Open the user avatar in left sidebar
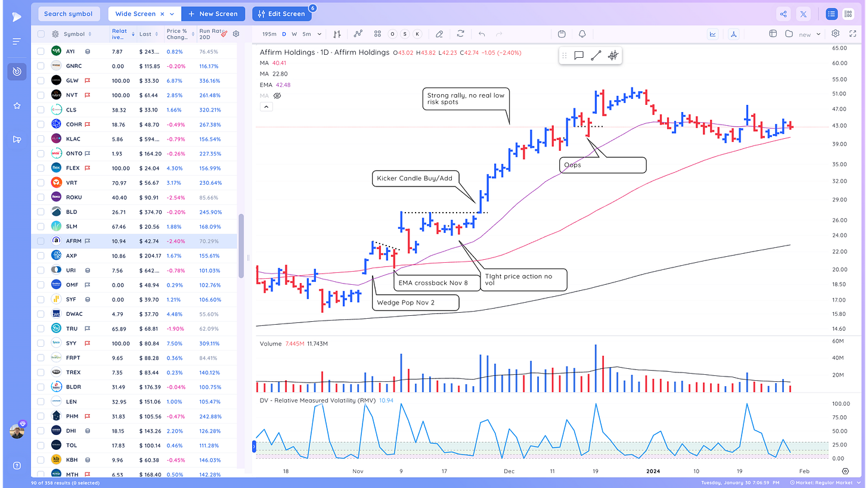The width and height of the screenshot is (868, 488). (17, 431)
